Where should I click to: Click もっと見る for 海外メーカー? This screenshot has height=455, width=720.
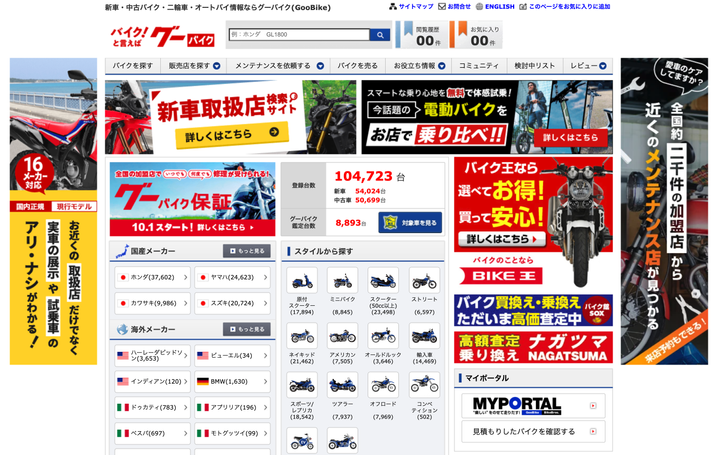click(x=247, y=329)
